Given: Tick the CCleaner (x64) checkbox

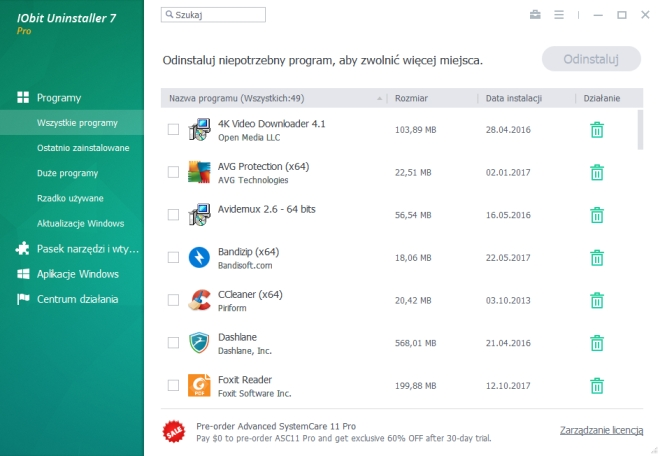Looking at the screenshot, I should click(x=174, y=300).
